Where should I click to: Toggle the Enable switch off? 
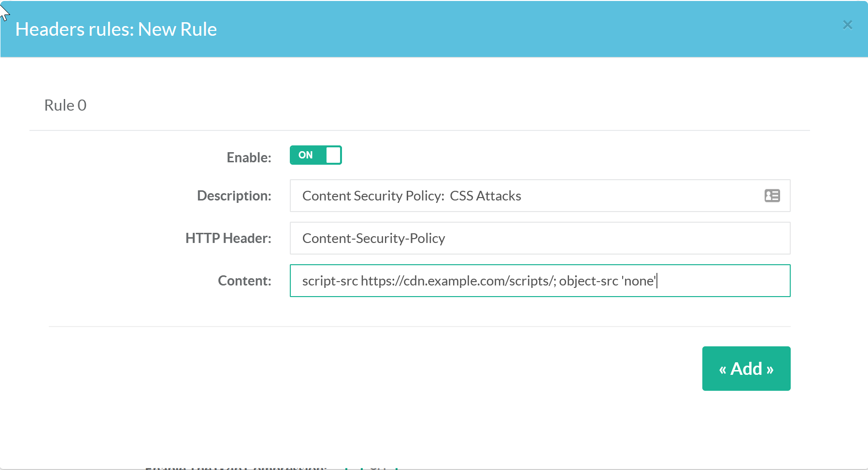pos(315,155)
